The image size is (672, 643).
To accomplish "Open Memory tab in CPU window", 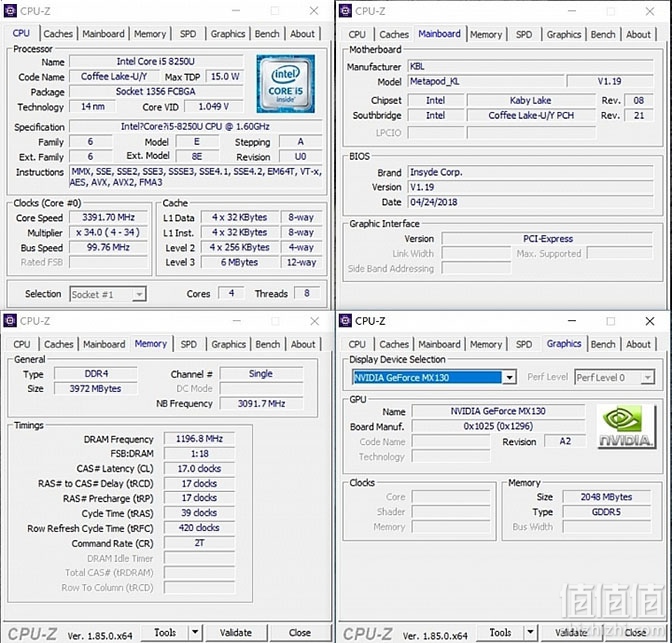I will point(150,34).
